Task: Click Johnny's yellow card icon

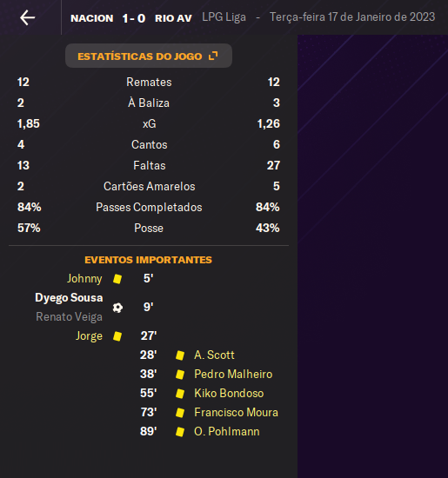Action: [117, 279]
